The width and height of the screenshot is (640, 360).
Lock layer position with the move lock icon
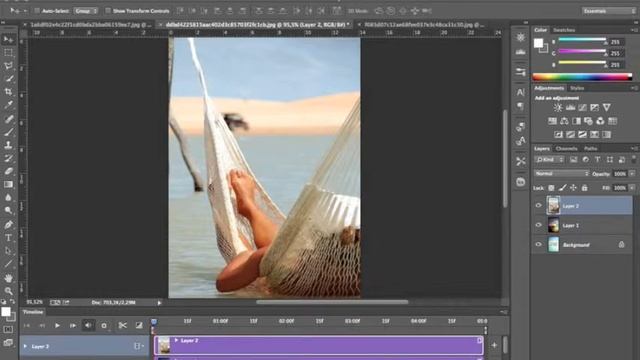(573, 188)
